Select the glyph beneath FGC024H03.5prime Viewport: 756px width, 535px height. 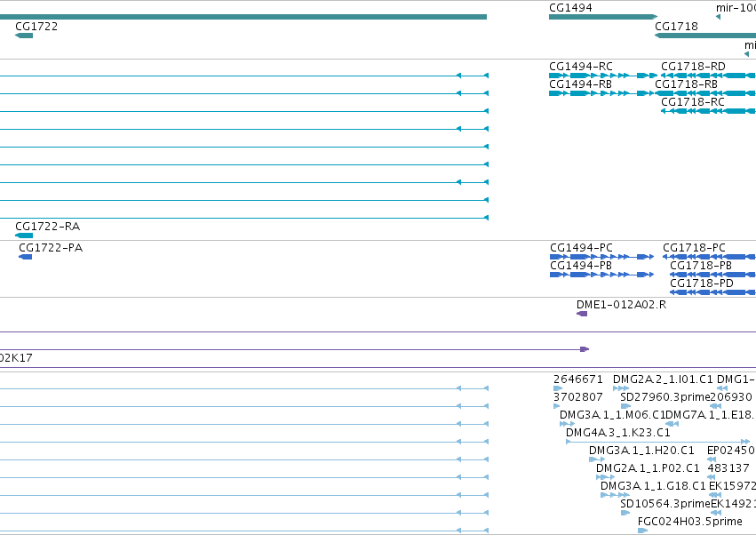click(642, 531)
